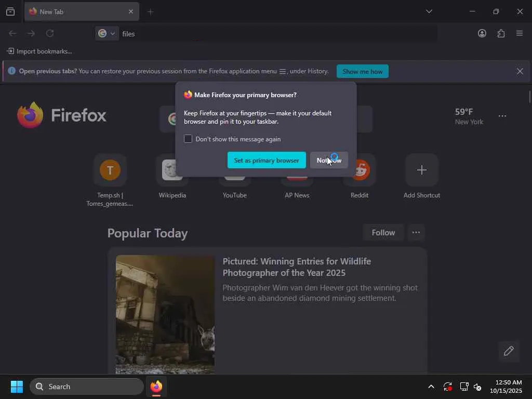Open the Firefox account icon

[x=482, y=33]
